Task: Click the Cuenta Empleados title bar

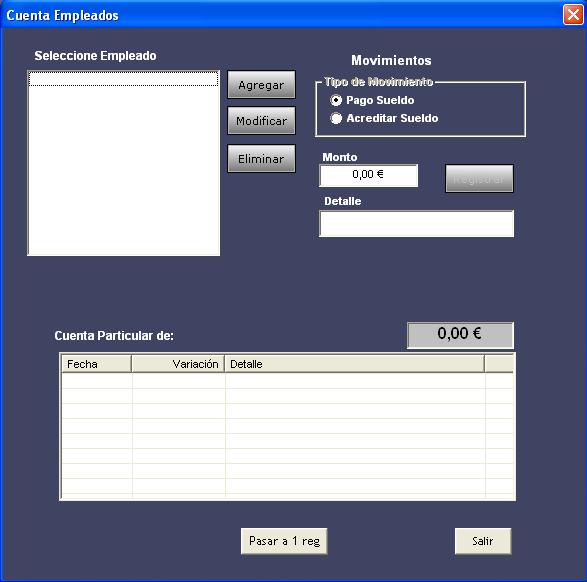Action: tap(281, 15)
